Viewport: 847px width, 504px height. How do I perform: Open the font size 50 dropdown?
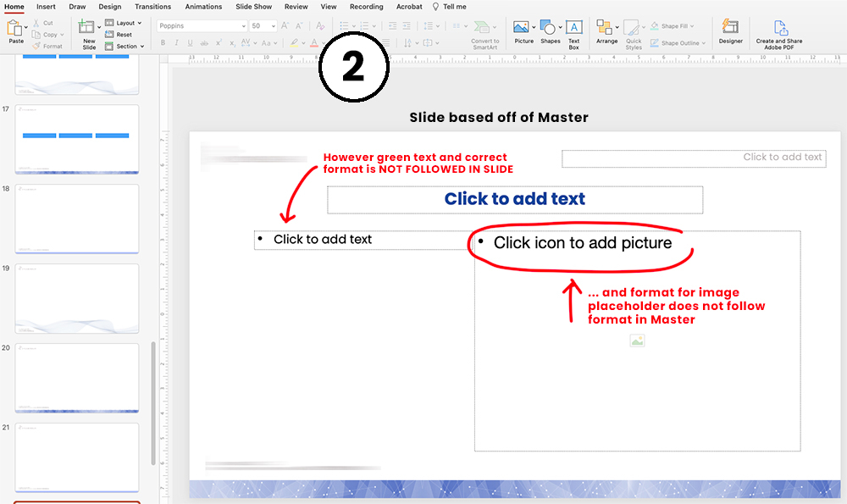tap(274, 26)
